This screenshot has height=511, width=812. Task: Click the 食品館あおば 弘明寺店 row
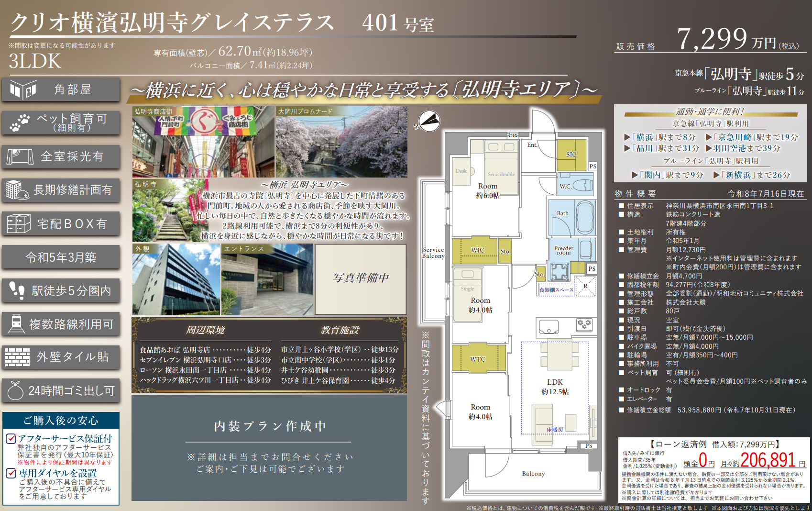[206, 350]
